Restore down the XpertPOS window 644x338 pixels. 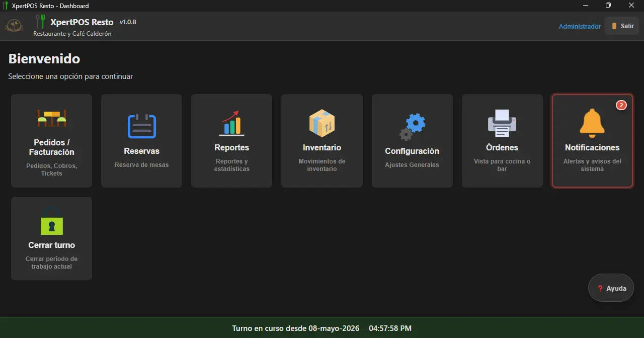tap(608, 6)
